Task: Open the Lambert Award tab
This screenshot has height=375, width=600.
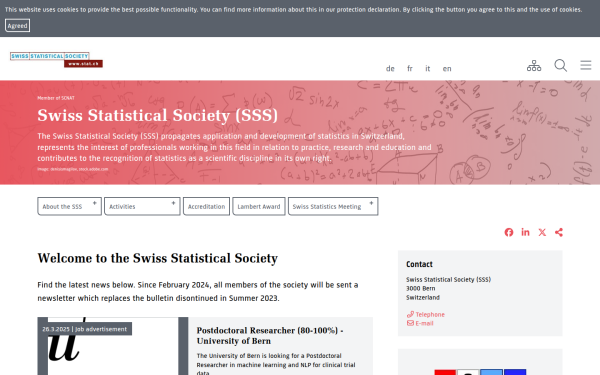Action: coord(259,206)
